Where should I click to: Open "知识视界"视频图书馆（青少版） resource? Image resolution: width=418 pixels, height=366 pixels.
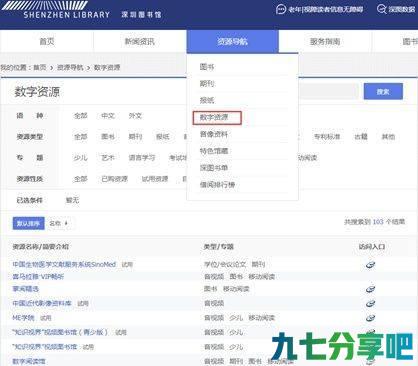tap(60, 332)
